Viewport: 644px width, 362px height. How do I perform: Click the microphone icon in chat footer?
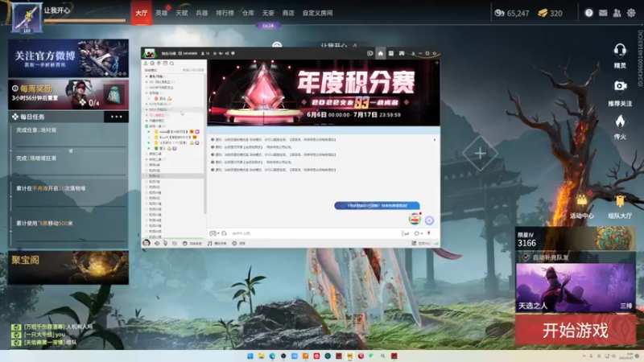tap(166, 244)
